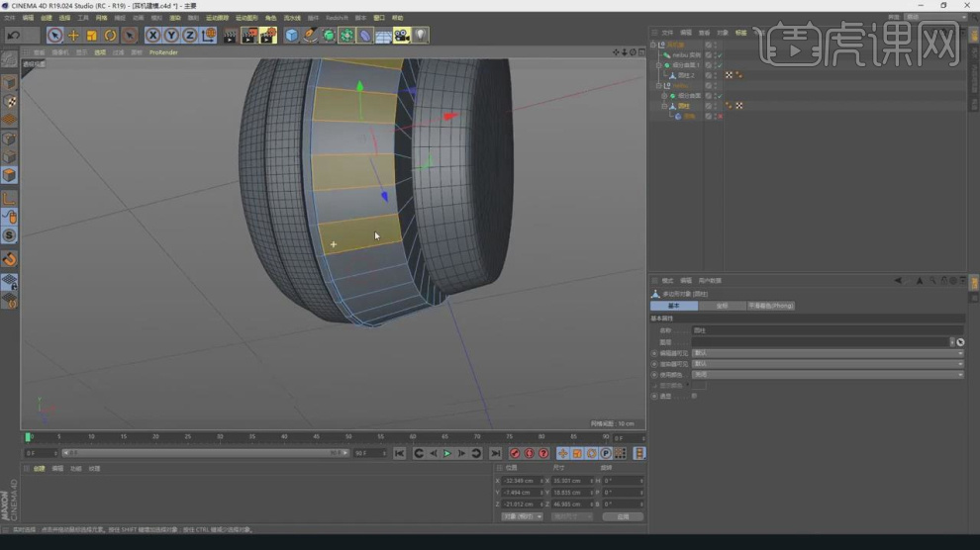The height and width of the screenshot is (550, 980).
Task: Open the object coordinate mode dropdown
Action: click(521, 516)
